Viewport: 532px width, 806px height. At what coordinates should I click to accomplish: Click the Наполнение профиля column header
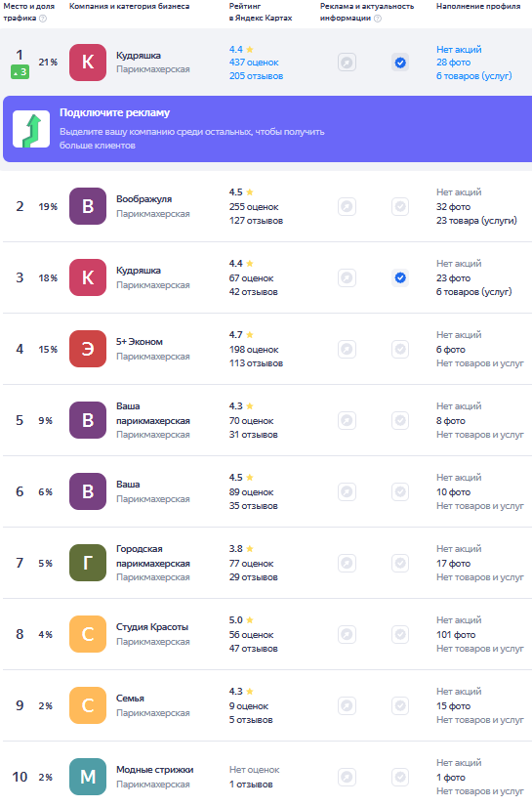pos(478,6)
